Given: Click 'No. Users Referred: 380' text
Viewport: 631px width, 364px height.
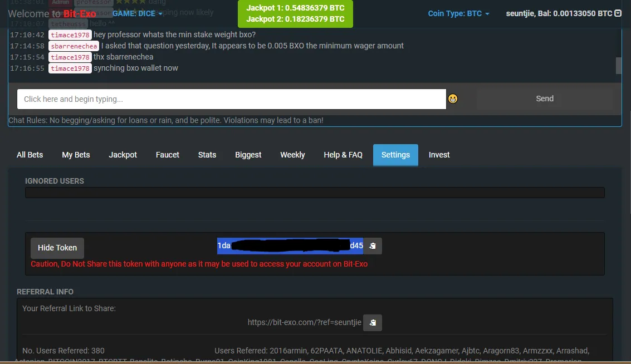Looking at the screenshot, I should 63,351.
